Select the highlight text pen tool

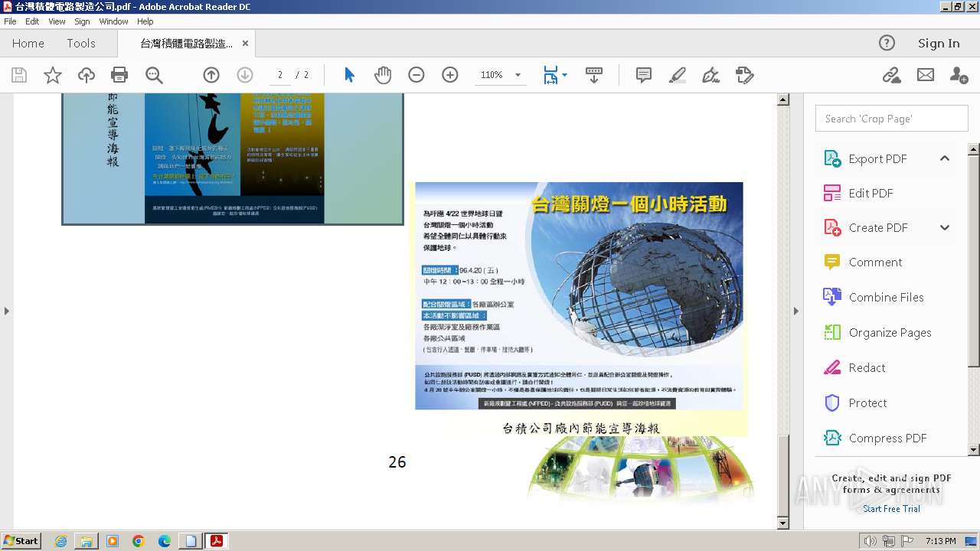[x=678, y=75]
